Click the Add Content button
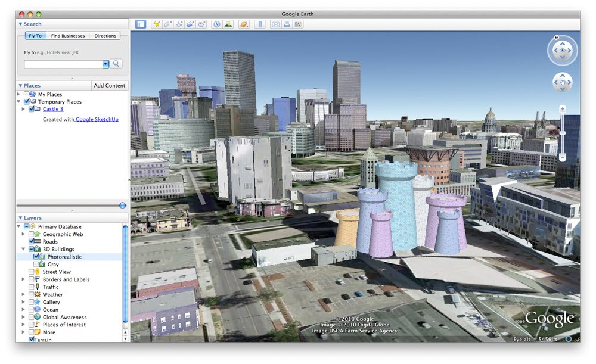 [x=110, y=86]
